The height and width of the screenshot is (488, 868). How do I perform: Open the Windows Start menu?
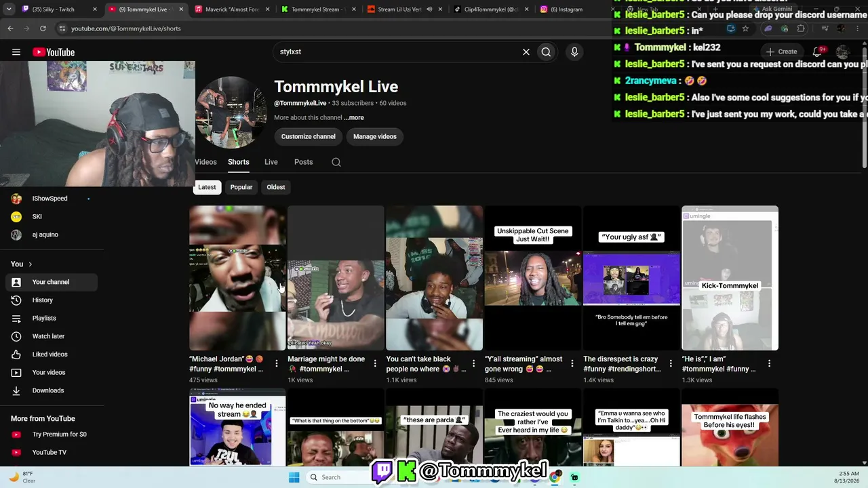click(x=294, y=477)
